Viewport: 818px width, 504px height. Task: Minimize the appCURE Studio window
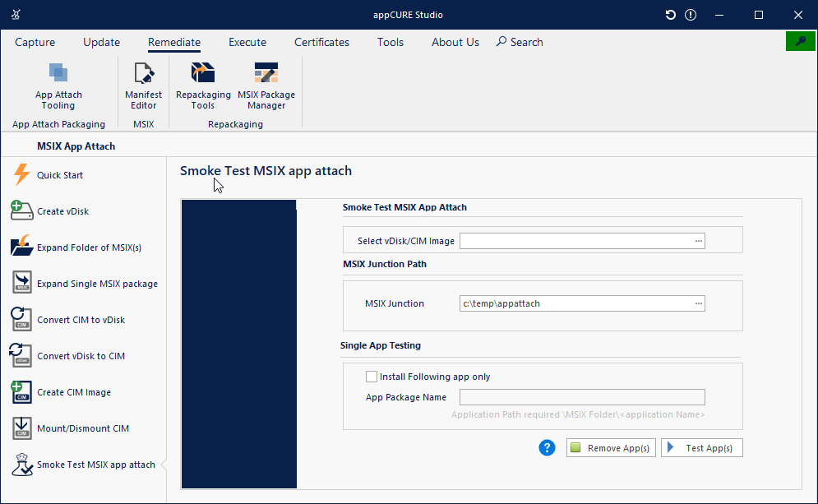coord(719,15)
